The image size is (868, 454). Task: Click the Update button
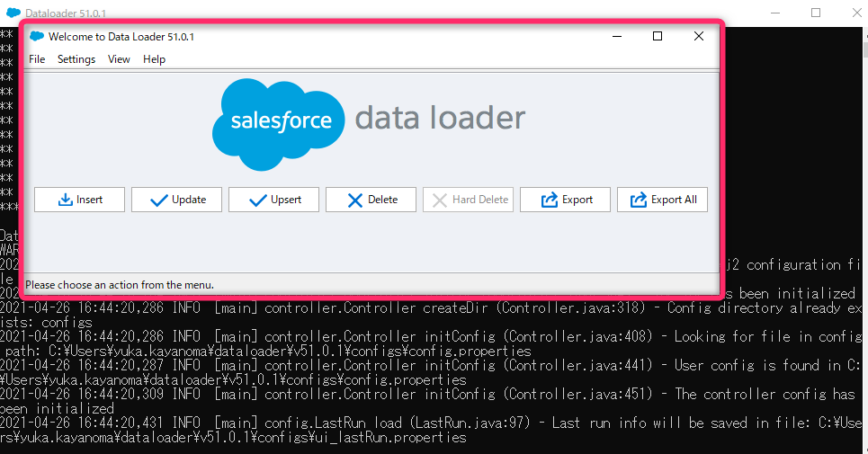point(176,200)
